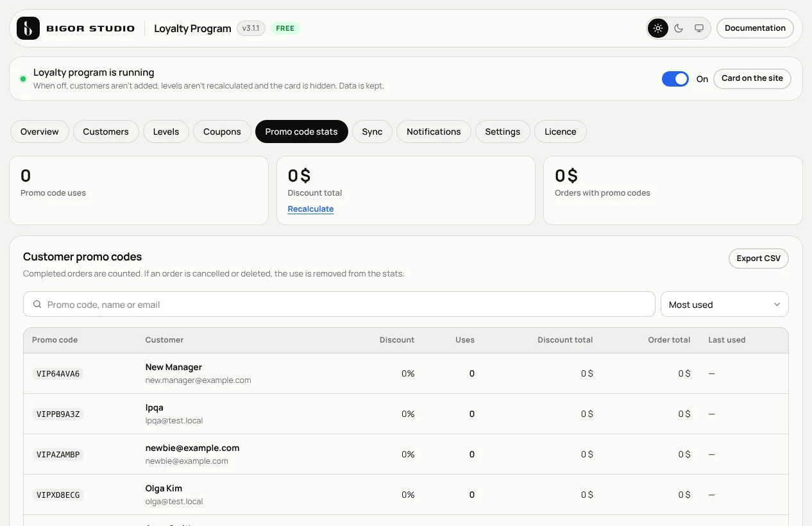This screenshot has height=526, width=812.
Task: Go to the Customers tab
Action: coord(106,131)
